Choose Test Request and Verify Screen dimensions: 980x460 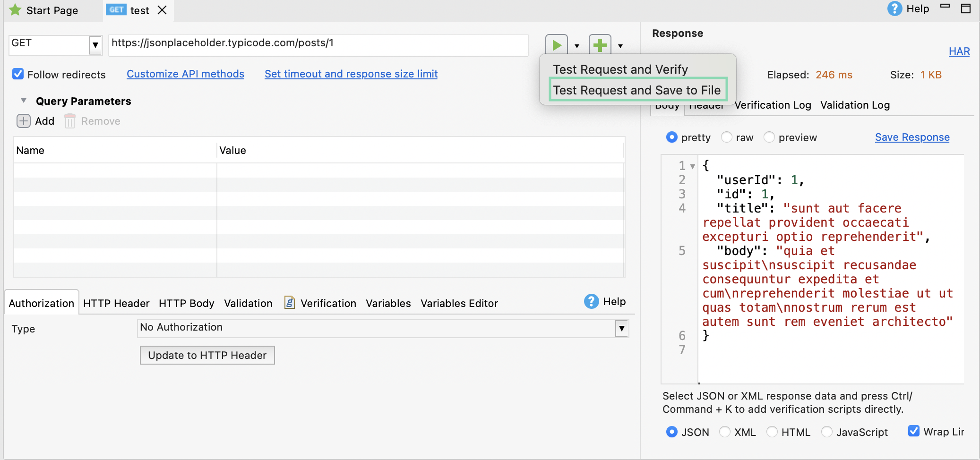coord(620,69)
